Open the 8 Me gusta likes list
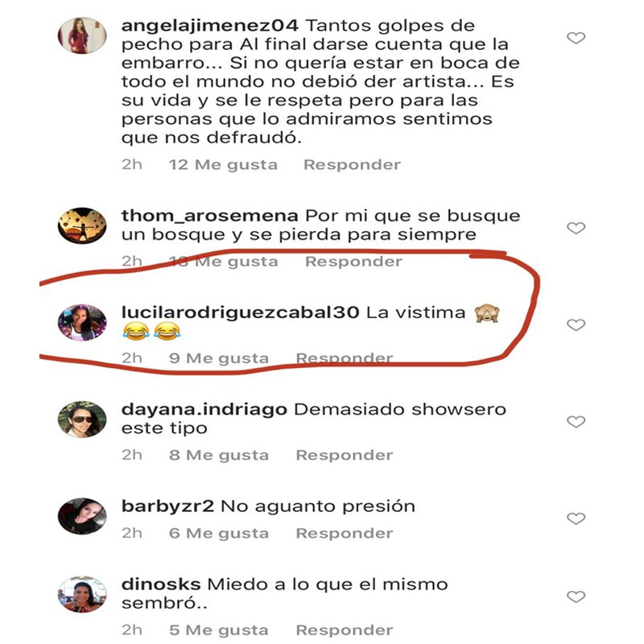644x644 pixels. tap(219, 456)
